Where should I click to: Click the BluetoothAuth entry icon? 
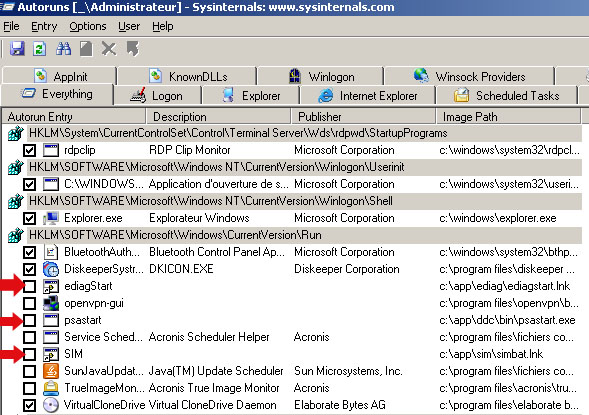[x=51, y=252]
